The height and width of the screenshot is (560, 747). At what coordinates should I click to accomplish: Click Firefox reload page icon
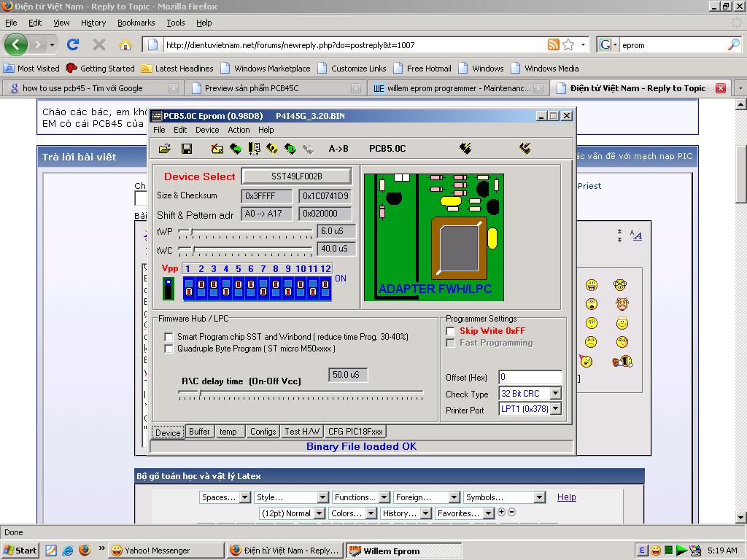(x=73, y=44)
